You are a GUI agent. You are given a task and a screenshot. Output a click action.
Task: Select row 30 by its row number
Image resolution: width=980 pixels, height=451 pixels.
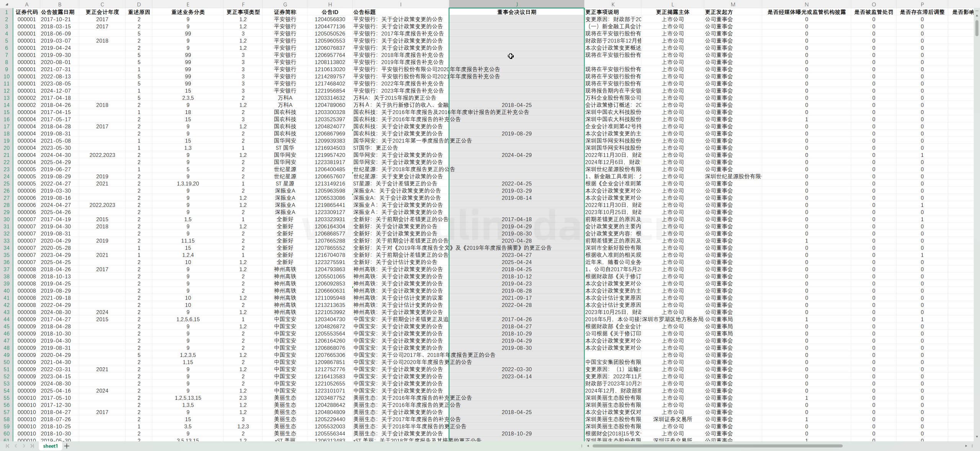pos(7,219)
